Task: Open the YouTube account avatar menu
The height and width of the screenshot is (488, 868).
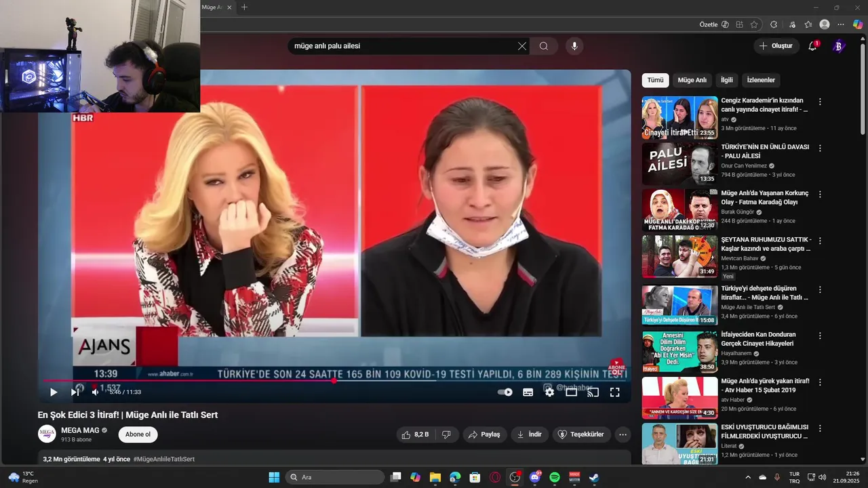Action: point(838,46)
